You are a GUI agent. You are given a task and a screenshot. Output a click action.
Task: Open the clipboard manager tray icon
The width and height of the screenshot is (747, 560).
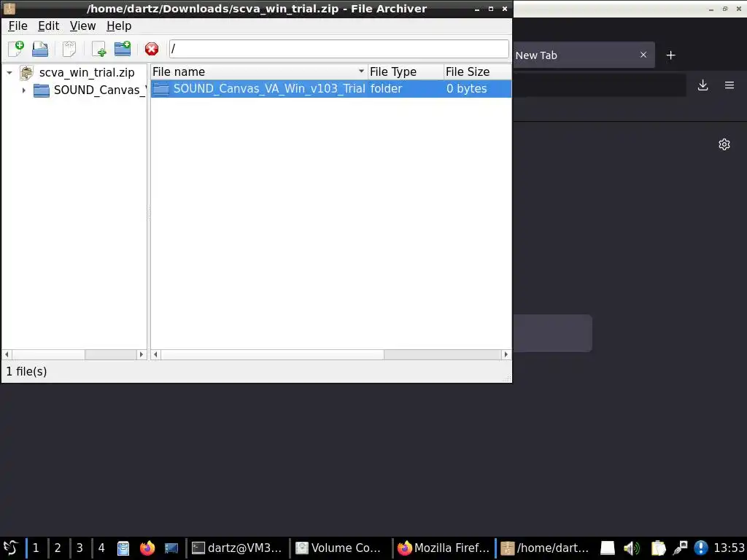(658, 548)
